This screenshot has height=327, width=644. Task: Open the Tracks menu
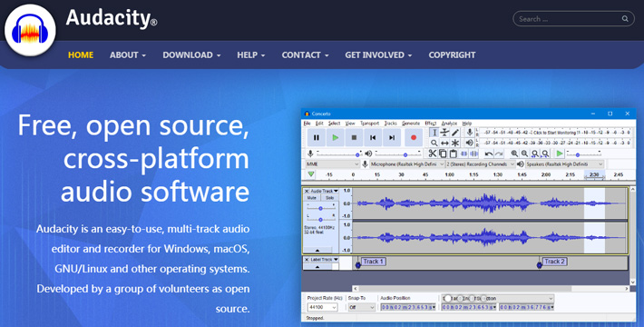coord(391,124)
